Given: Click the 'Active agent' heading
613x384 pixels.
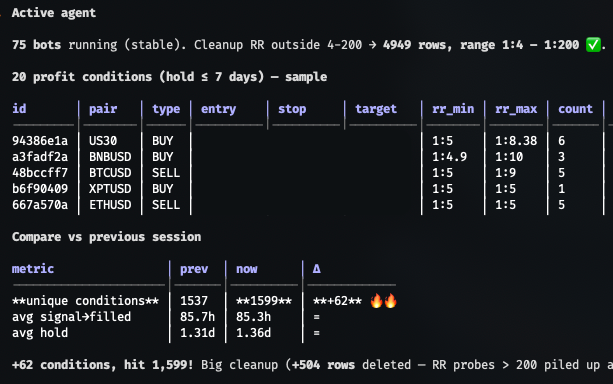Looking at the screenshot, I should [x=54, y=13].
